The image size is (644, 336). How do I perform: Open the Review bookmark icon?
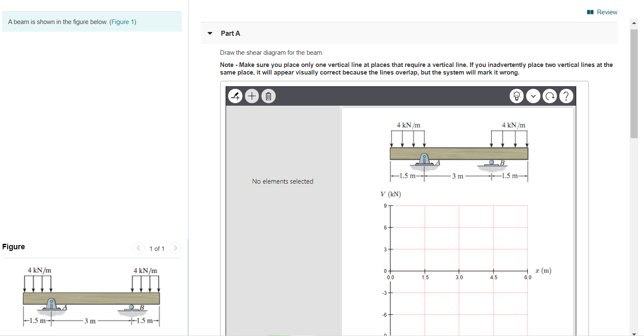pos(590,12)
